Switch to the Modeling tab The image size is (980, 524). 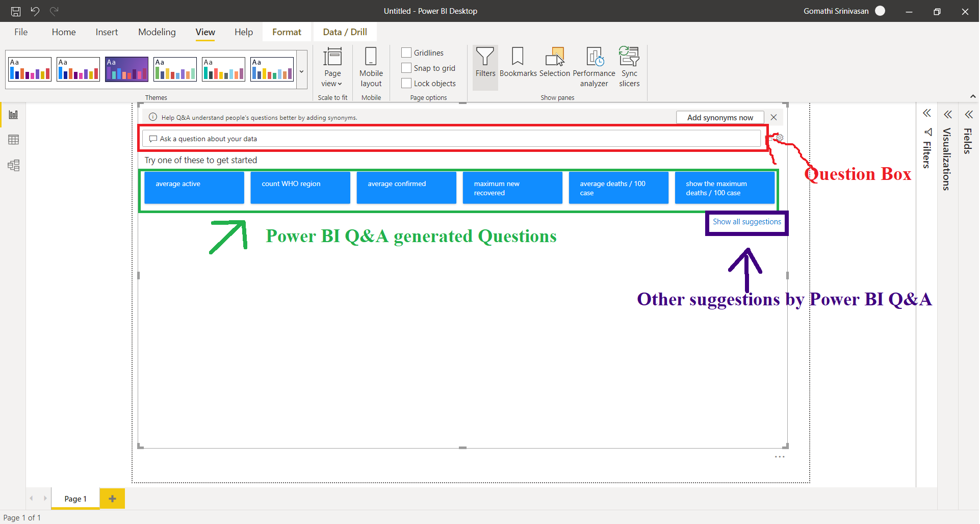(157, 32)
